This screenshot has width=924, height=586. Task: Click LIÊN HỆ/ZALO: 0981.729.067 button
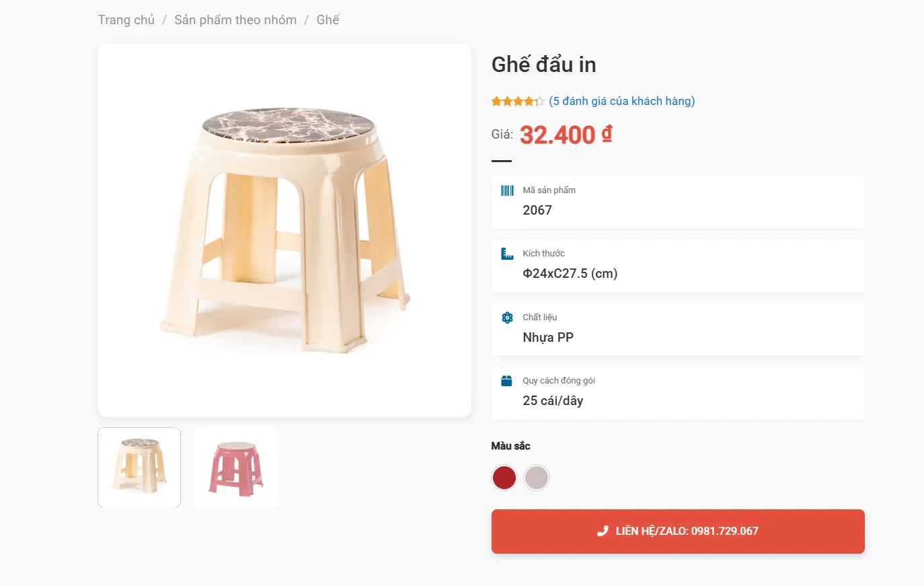pos(678,532)
